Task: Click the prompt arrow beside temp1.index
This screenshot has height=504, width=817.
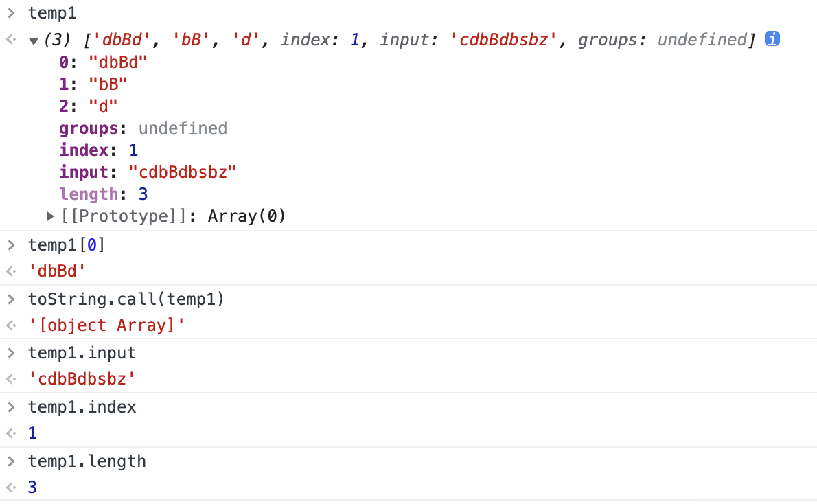Action: pos(12,407)
